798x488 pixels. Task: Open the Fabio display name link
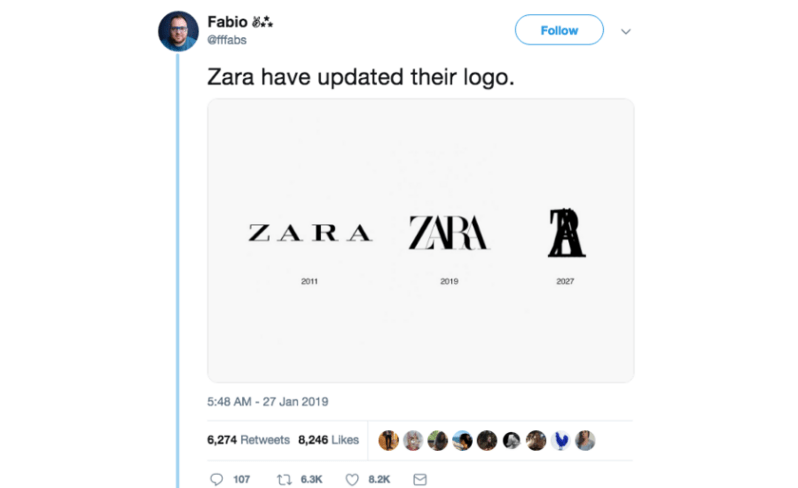point(227,22)
